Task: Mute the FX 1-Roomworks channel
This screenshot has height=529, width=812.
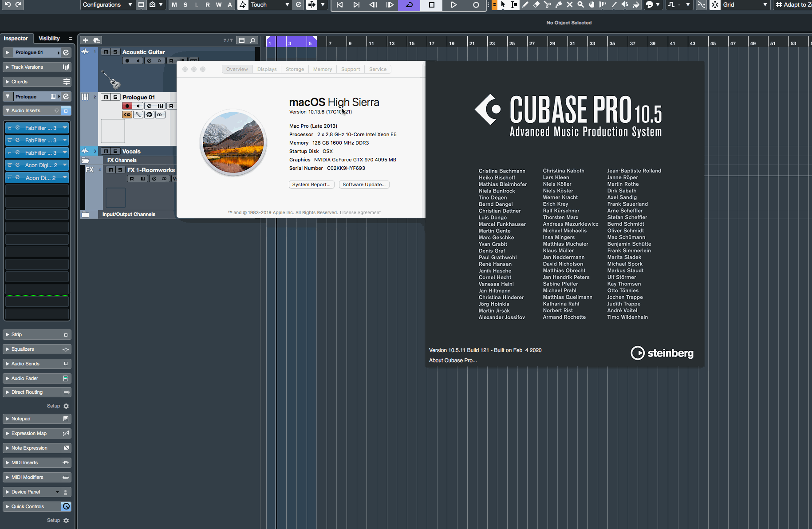Action: [x=110, y=170]
